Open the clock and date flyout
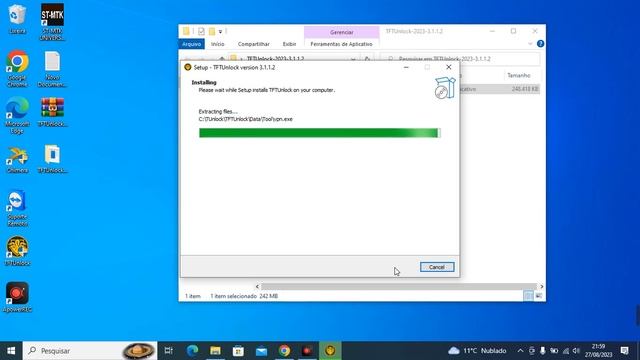 [598, 351]
